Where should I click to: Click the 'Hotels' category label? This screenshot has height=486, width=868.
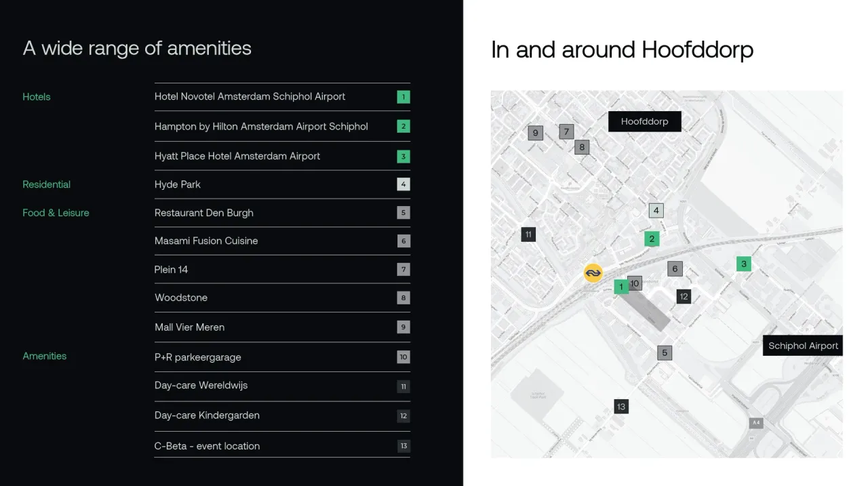coord(37,97)
